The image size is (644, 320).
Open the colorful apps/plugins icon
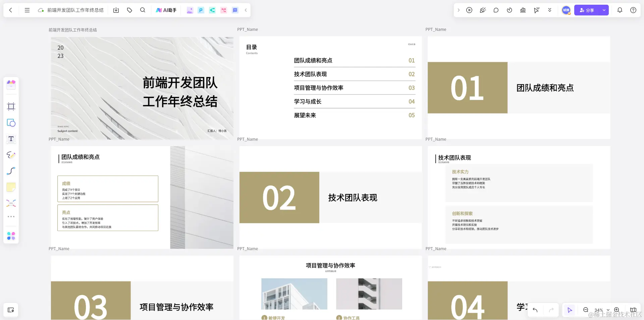pyautogui.click(x=11, y=236)
